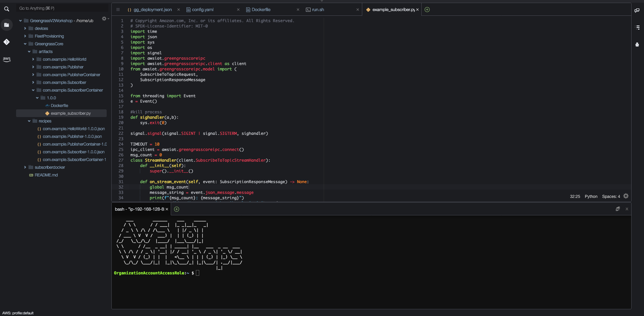Open the Outline panel icon on right
Screen dimensions: 644x316
click(x=637, y=28)
